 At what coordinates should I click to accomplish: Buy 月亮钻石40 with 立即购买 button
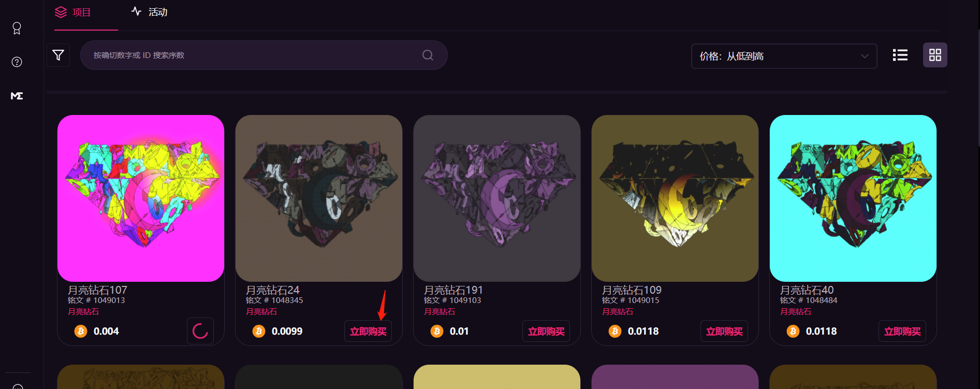tap(902, 332)
